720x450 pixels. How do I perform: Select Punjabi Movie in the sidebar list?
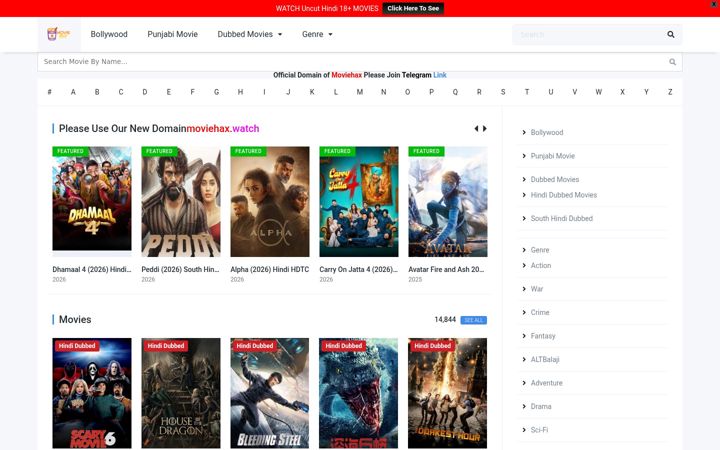tap(552, 156)
